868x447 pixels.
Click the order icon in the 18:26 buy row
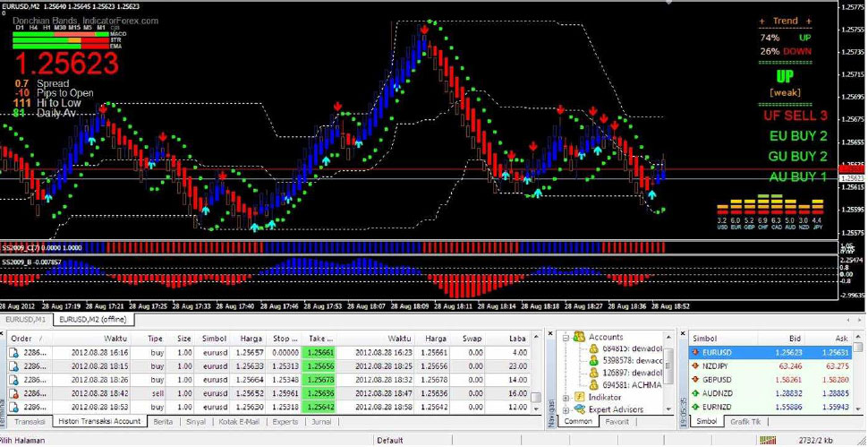(x=13, y=380)
